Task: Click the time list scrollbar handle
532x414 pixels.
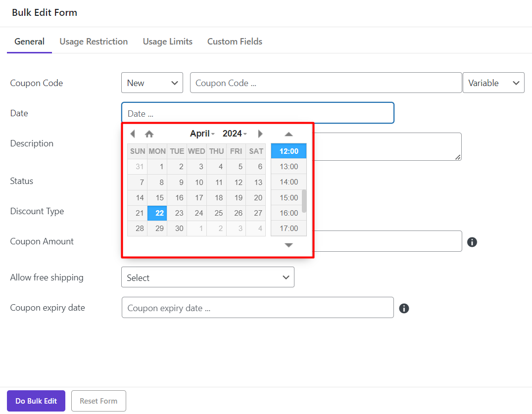Action: [x=304, y=201]
